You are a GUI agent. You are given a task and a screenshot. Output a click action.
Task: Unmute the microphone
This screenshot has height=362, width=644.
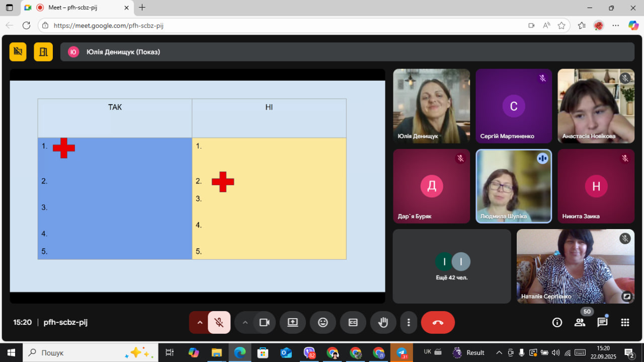click(219, 323)
